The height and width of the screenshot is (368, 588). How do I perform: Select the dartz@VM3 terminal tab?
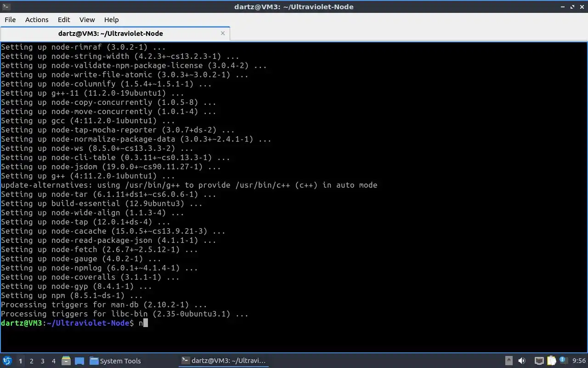coord(111,33)
